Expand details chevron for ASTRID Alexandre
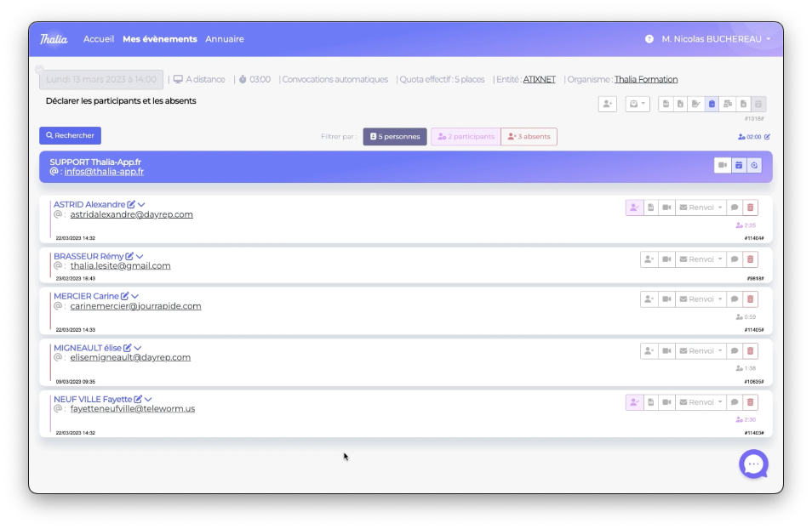Viewport: 812px width, 529px height. [x=142, y=205]
